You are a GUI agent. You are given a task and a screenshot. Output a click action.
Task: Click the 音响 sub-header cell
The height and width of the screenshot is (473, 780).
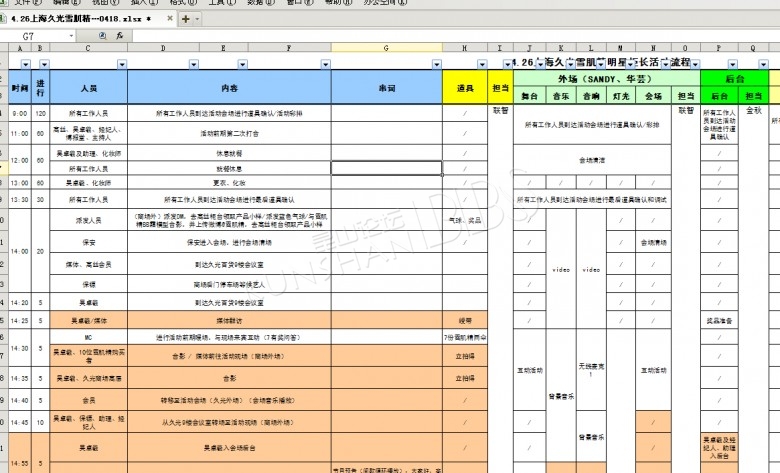pos(591,96)
